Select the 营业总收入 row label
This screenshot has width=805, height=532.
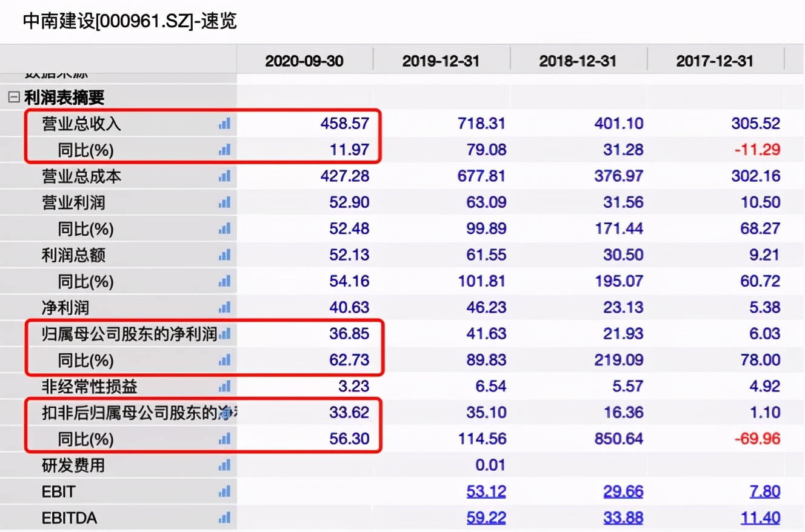(81, 124)
